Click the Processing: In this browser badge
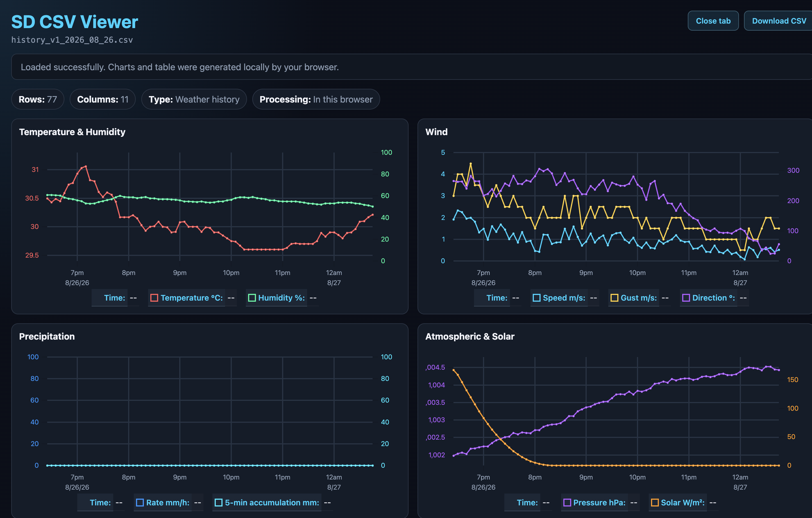This screenshot has height=518, width=812. [316, 99]
